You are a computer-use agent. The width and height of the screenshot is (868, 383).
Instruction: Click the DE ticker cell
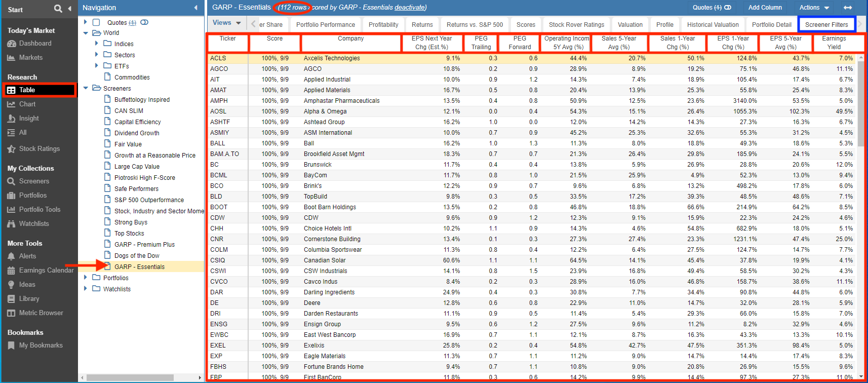tap(228, 303)
